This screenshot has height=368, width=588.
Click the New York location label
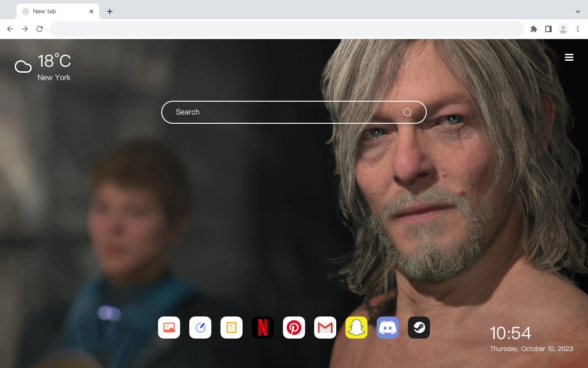[x=54, y=77]
